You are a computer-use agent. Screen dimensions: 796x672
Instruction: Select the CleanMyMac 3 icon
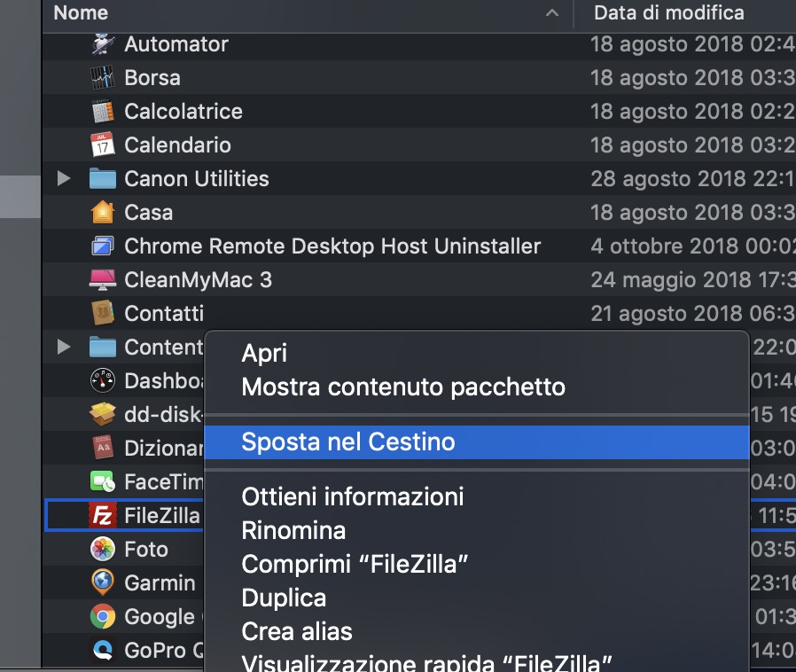point(103,280)
